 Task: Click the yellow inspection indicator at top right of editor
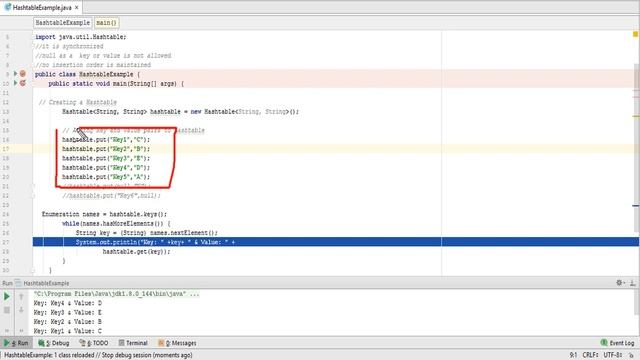point(635,34)
